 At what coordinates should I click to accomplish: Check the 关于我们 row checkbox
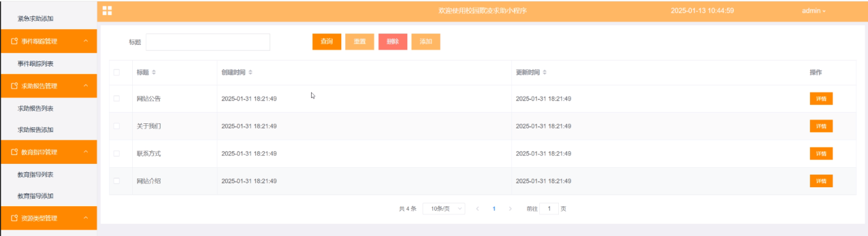click(116, 126)
